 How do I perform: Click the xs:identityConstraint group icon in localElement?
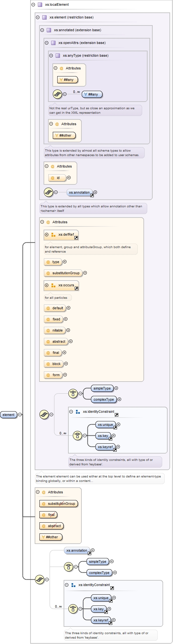pos(78,412)
